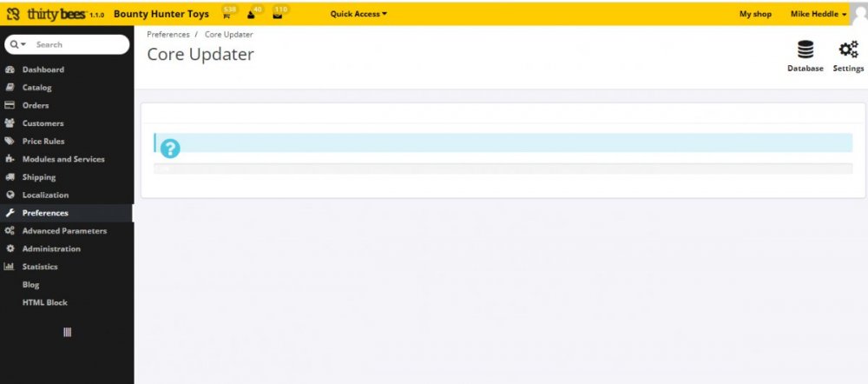This screenshot has width=868, height=384.
Task: Select Advanced Parameters in sidebar
Action: [64, 231]
